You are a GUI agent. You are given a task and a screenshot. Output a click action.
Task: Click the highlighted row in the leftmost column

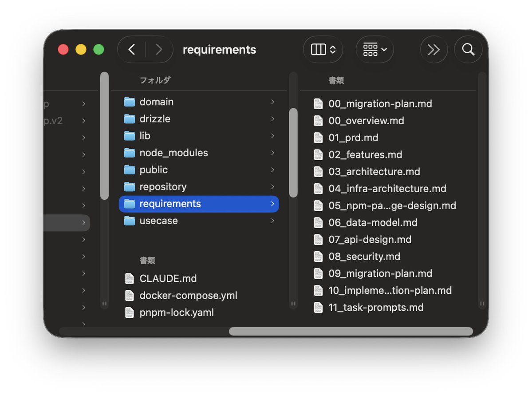67,223
